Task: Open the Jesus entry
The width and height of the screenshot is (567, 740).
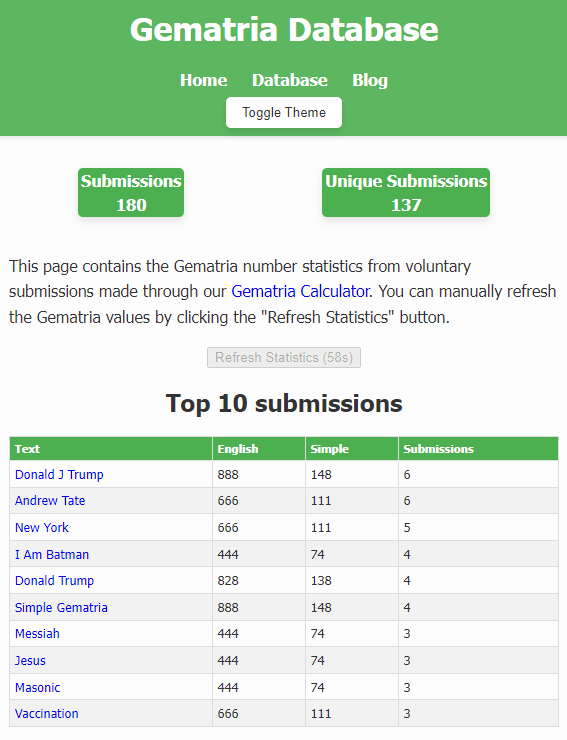Action: point(30,660)
